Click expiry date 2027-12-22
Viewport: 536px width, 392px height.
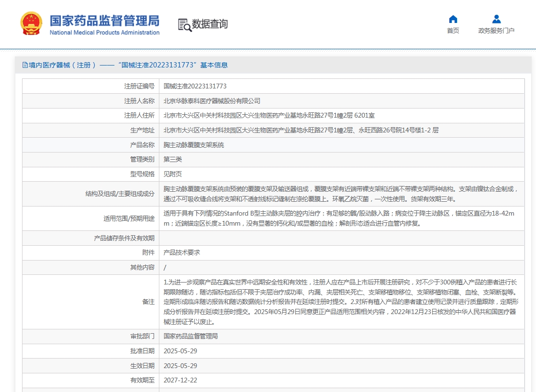(180, 380)
